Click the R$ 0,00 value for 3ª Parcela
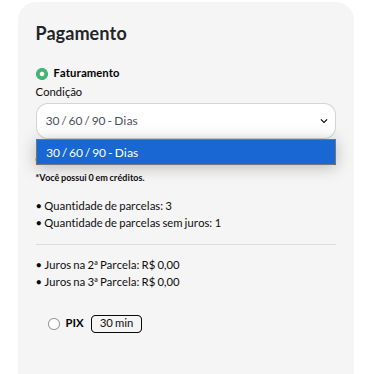Screen dimensions: 372x374 (x=161, y=282)
